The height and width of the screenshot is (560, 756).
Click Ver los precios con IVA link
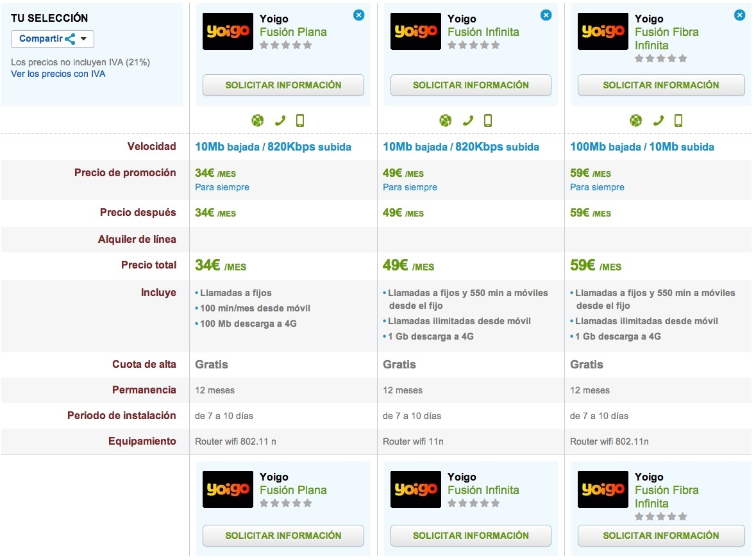click(x=58, y=74)
